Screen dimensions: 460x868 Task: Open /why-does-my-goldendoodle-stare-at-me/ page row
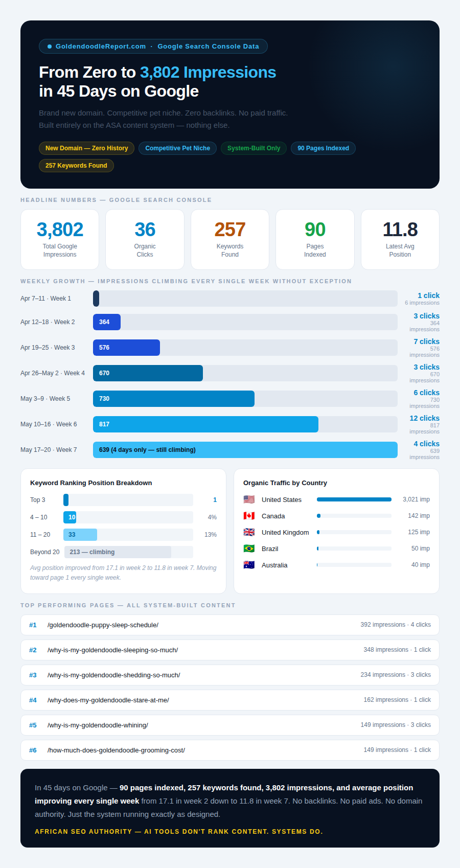coord(230,700)
